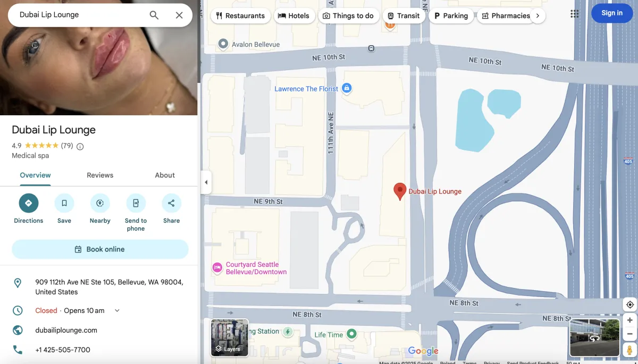Reveal more category chips with the arrow
This screenshot has height=364, width=638.
538,16
